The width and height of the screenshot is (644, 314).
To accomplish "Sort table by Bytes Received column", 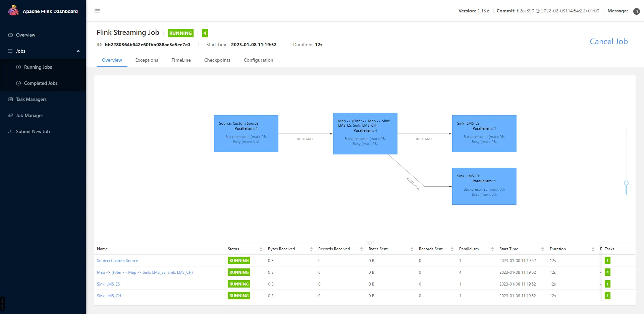I will click(x=311, y=249).
